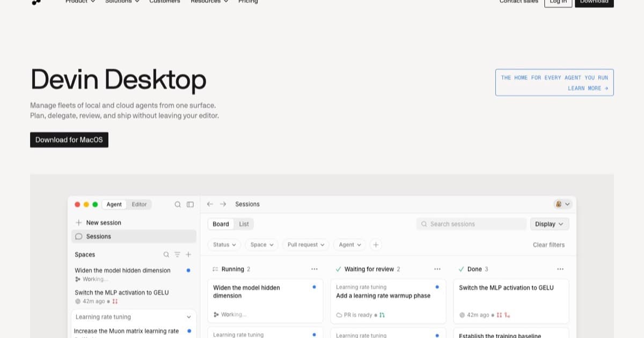The width and height of the screenshot is (644, 338).
Task: Collapse the Learning rate tuning space group
Action: click(188, 317)
